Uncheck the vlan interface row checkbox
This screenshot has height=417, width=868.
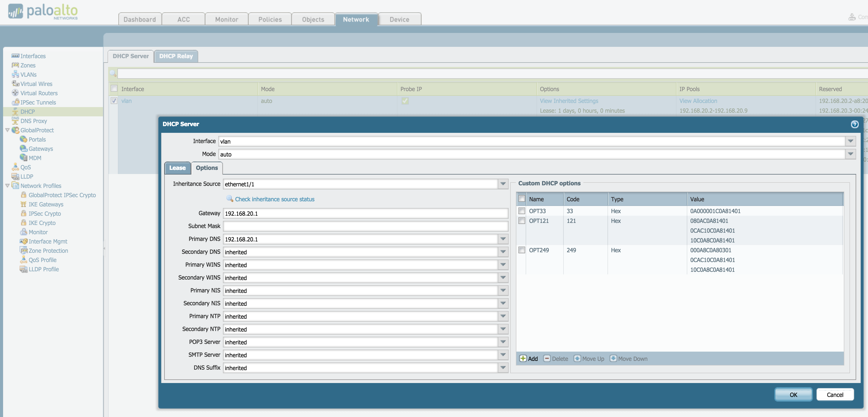point(114,100)
